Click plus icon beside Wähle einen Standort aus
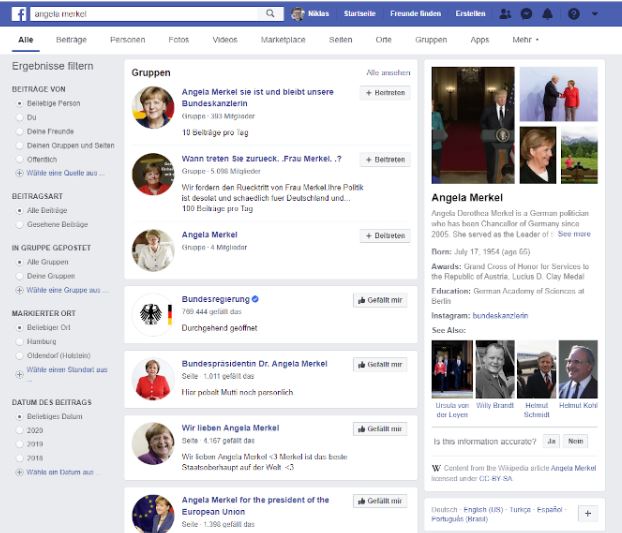 pos(19,374)
